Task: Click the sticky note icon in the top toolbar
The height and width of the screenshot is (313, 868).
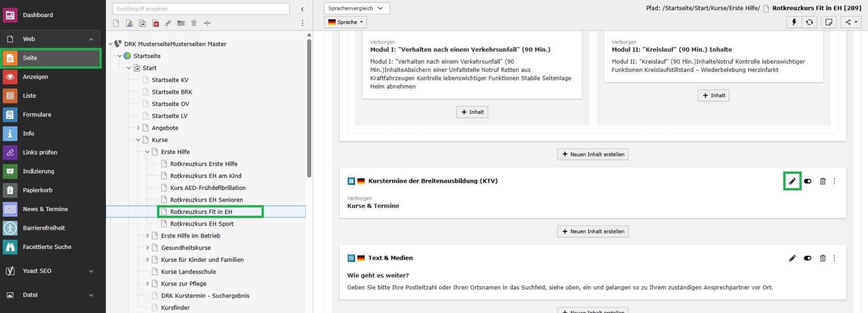Action: pos(829,22)
